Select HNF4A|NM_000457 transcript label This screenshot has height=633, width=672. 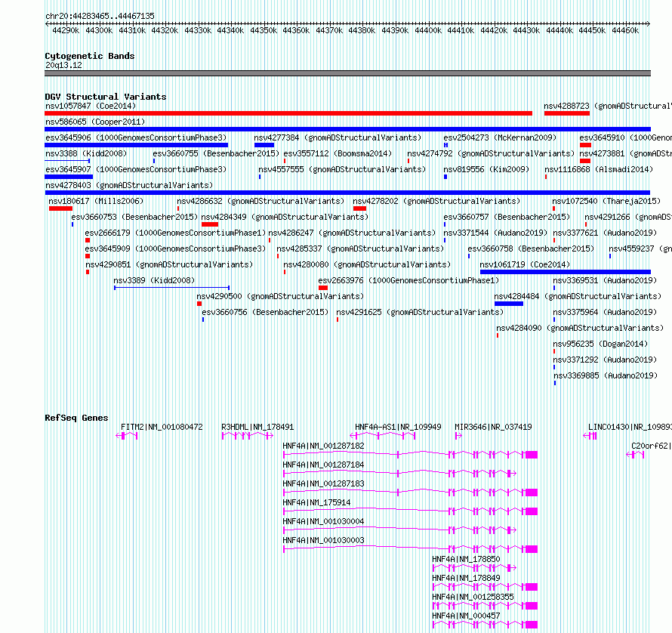(467, 616)
